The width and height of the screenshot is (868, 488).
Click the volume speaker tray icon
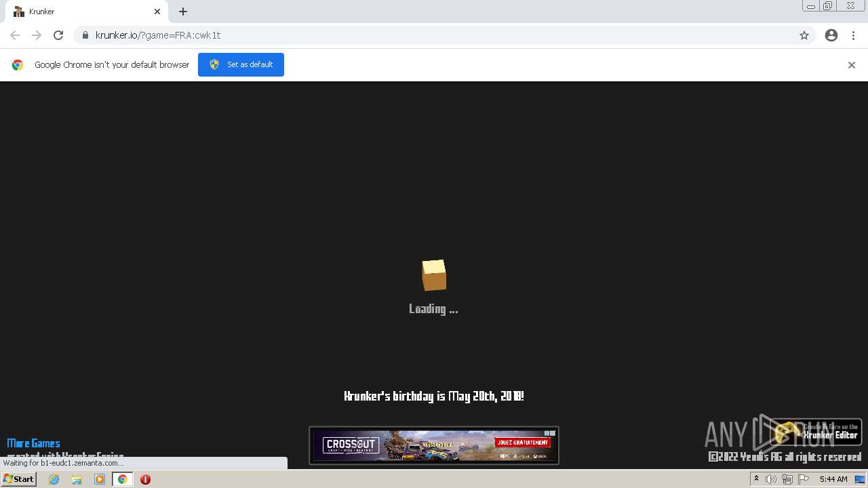(x=771, y=479)
